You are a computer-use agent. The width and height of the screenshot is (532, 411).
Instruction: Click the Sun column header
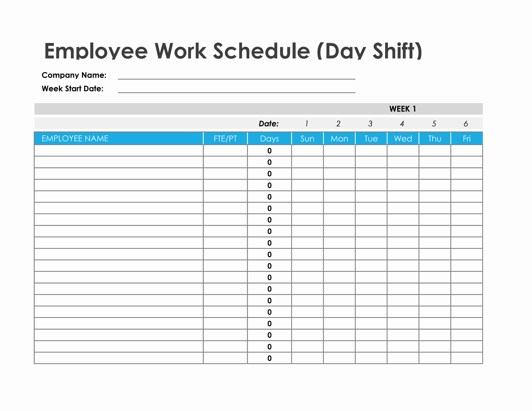coord(307,139)
